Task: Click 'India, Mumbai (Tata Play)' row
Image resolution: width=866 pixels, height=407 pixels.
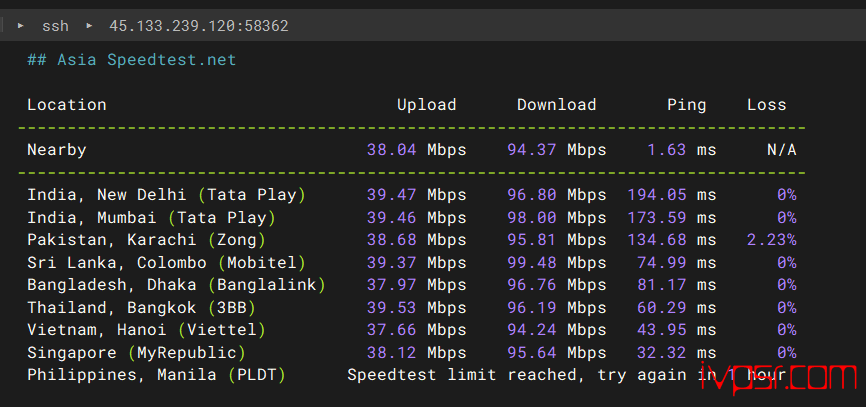Action: [151, 218]
